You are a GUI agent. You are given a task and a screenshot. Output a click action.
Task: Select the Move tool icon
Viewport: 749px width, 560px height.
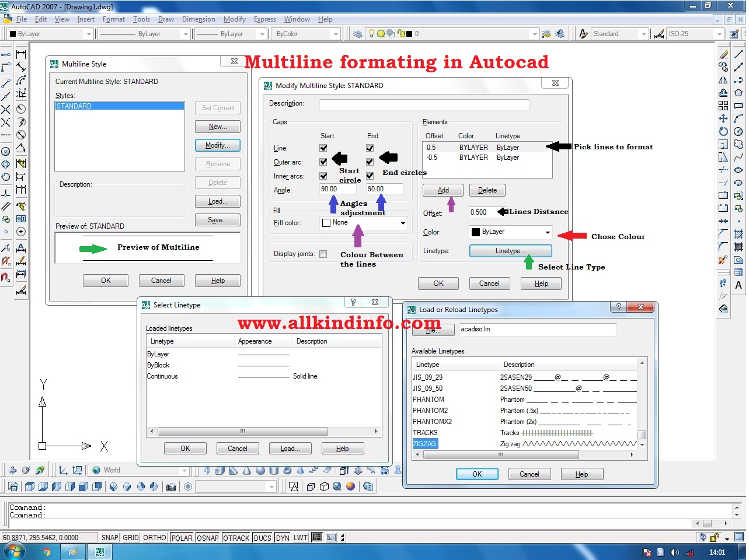tap(723, 119)
